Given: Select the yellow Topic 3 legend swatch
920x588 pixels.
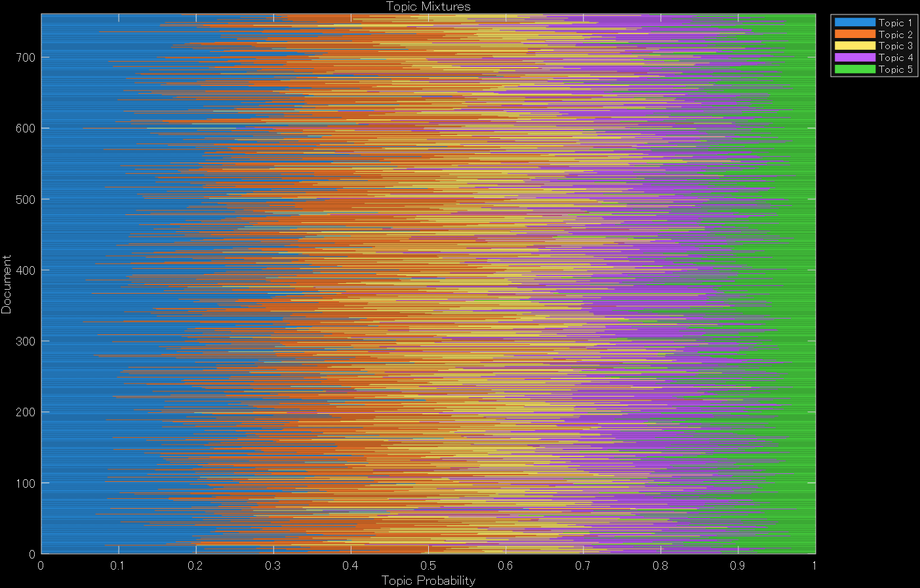Looking at the screenshot, I should tap(854, 46).
